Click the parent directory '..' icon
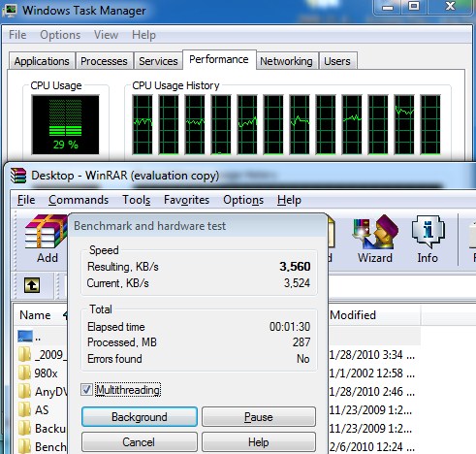This screenshot has width=476, height=454. (x=25, y=337)
